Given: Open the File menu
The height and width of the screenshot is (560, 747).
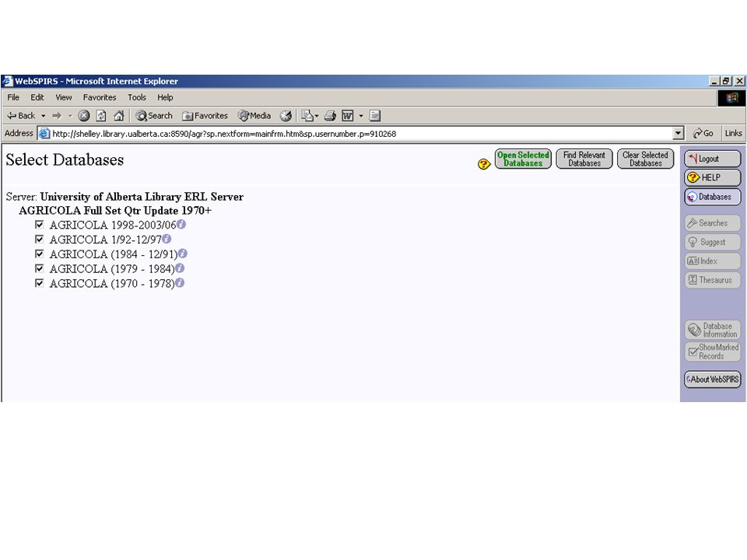Looking at the screenshot, I should point(13,97).
